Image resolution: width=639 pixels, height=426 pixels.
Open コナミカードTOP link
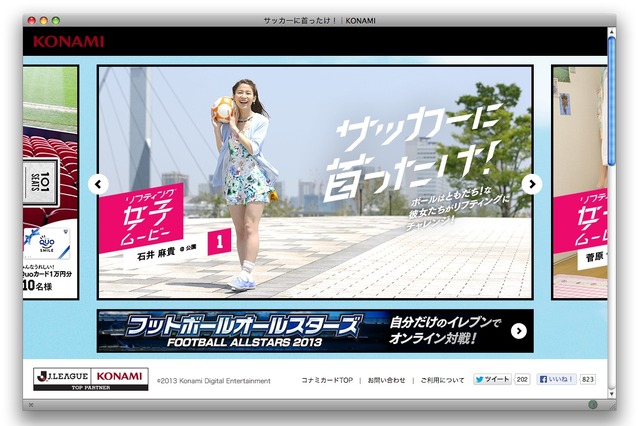(327, 380)
